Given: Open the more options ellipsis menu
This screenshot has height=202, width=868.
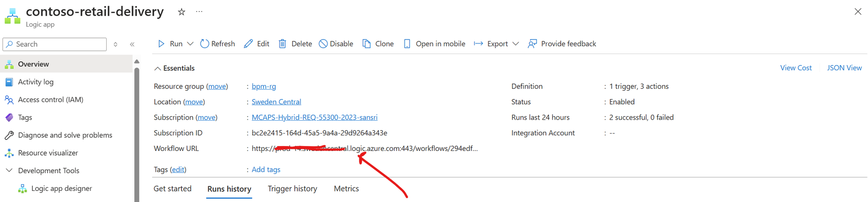Looking at the screenshot, I should click(199, 11).
